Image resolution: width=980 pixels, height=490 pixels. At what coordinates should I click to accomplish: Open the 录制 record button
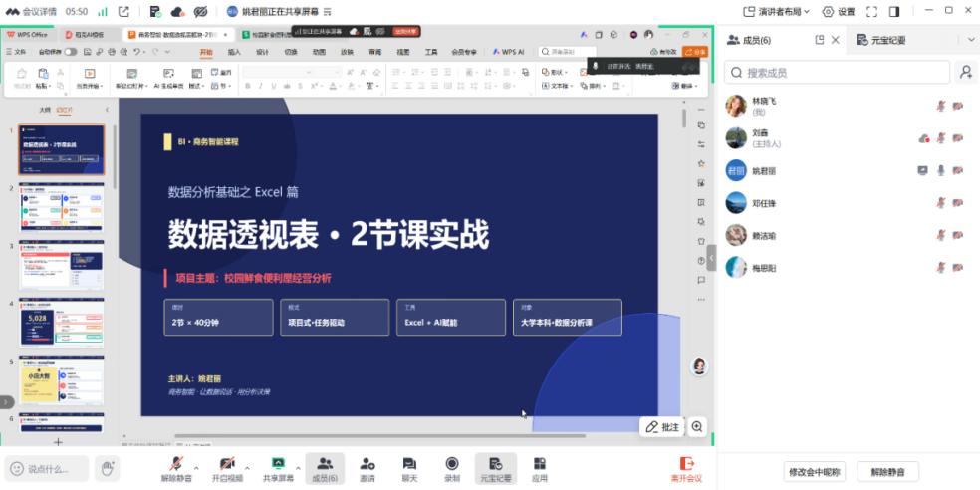[x=452, y=464]
